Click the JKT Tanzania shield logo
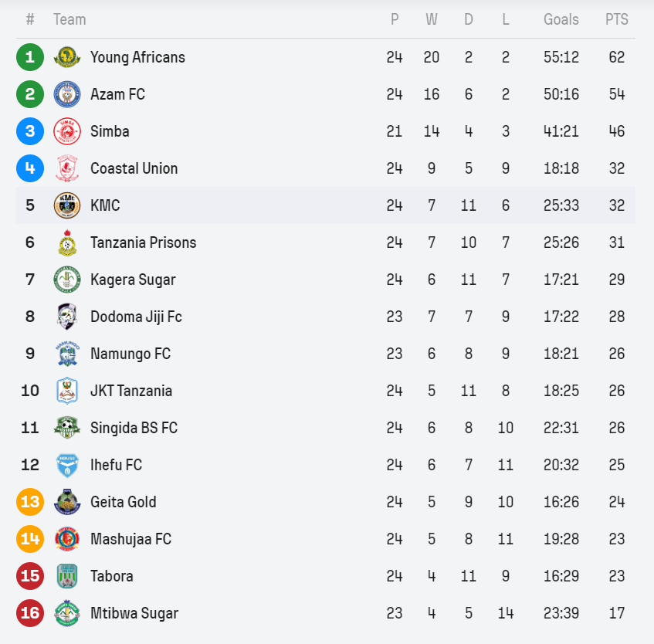Image resolution: width=654 pixels, height=644 pixels. tap(67, 391)
